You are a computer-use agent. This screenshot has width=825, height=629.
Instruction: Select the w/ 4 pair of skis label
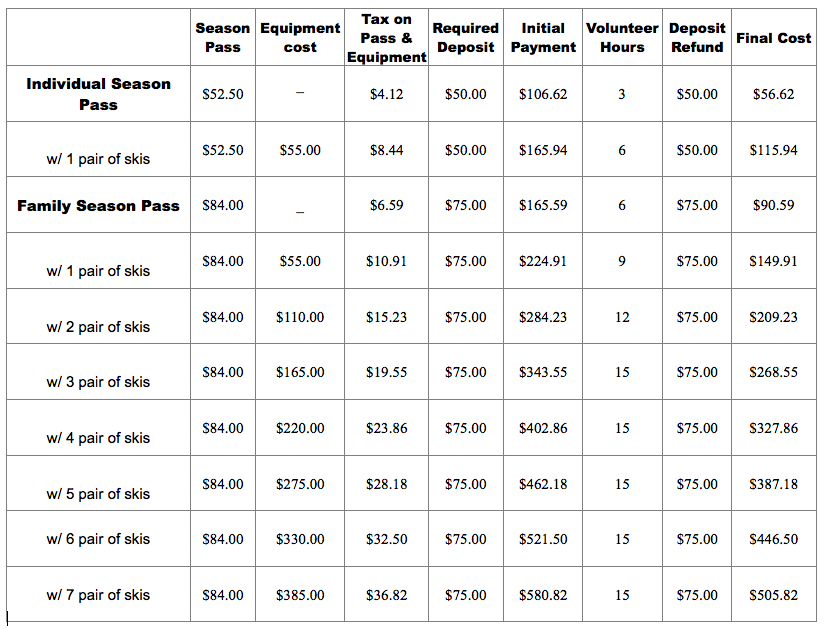[98, 438]
